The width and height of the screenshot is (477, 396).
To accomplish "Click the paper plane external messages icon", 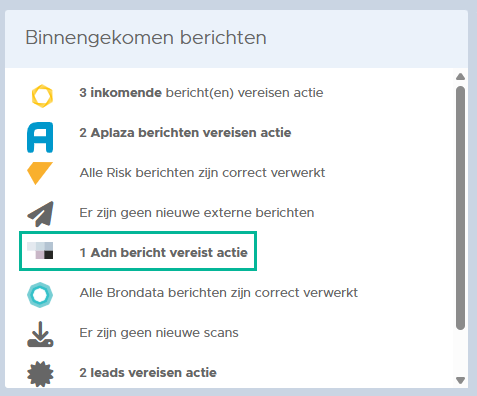I will (40, 214).
